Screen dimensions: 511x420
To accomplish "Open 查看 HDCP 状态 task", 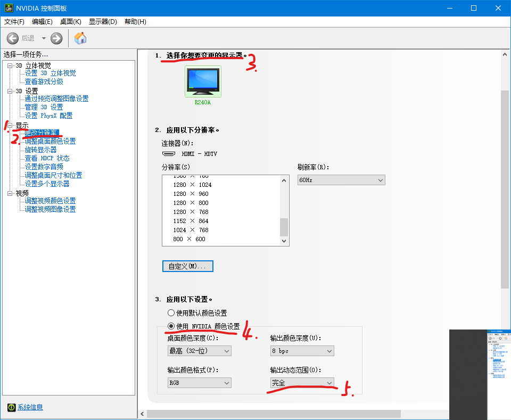I will pos(47,158).
